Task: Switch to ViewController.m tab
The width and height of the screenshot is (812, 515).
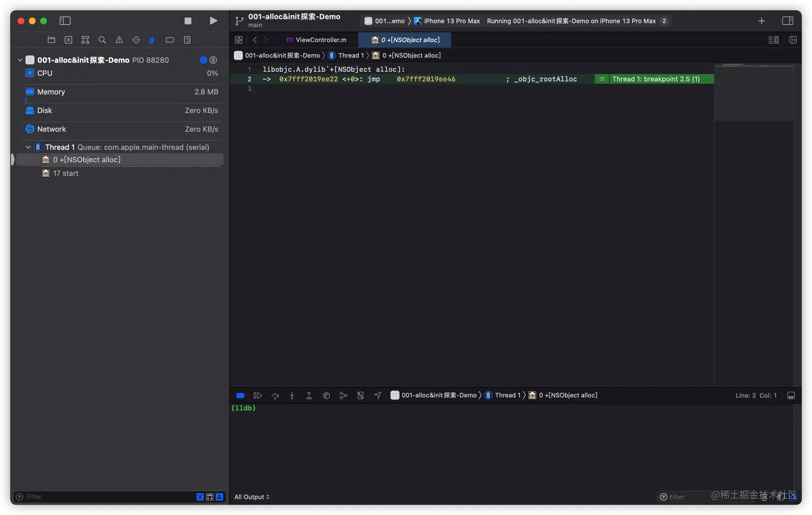Action: (316, 40)
